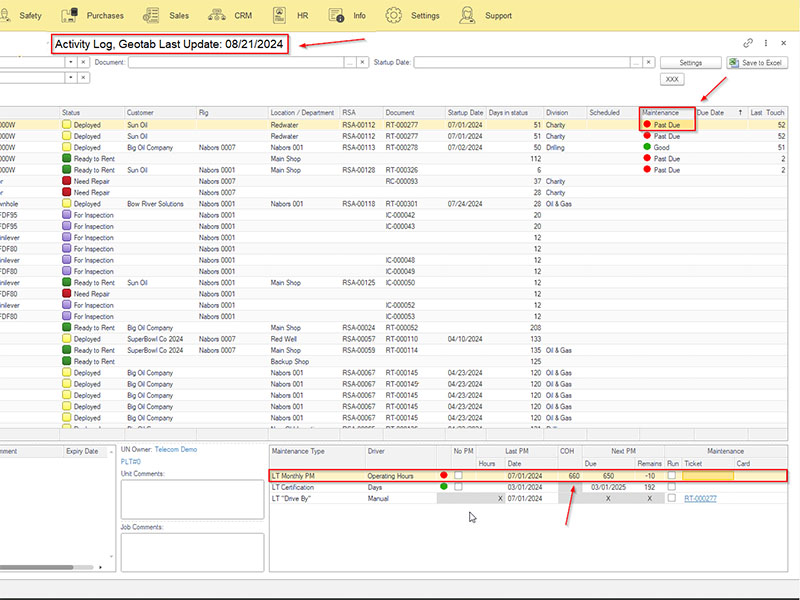Sort by the Due Date column header
This screenshot has height=600, width=800.
[710, 113]
